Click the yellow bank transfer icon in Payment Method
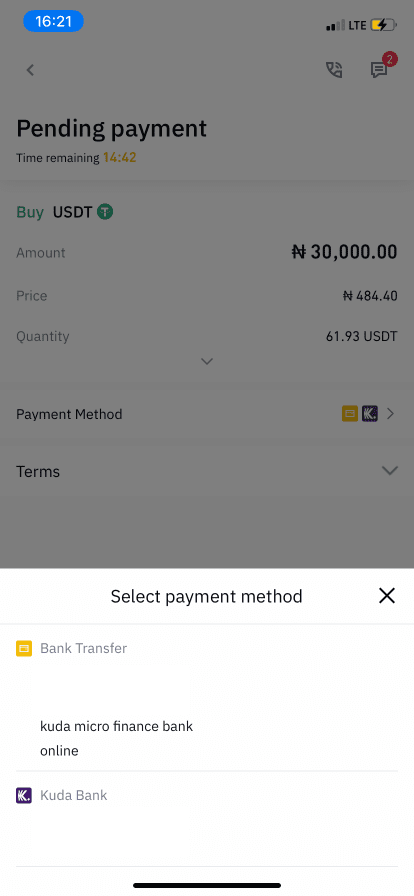Image resolution: width=414 pixels, height=896 pixels. pos(350,414)
